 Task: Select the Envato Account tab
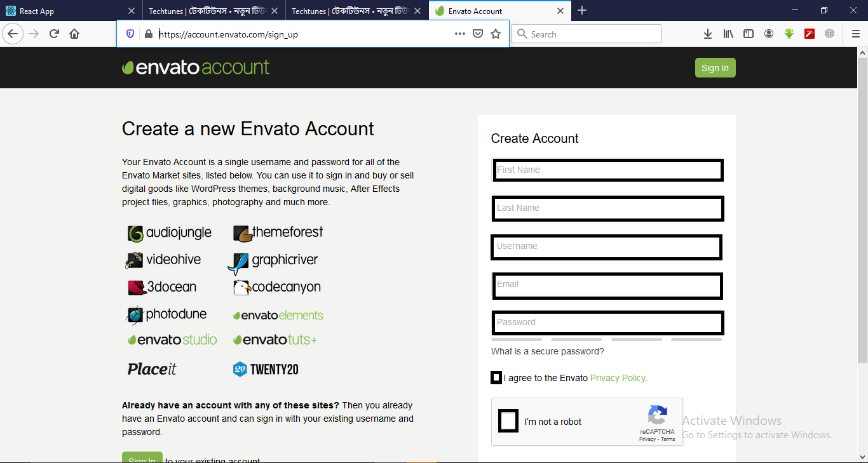pos(500,11)
